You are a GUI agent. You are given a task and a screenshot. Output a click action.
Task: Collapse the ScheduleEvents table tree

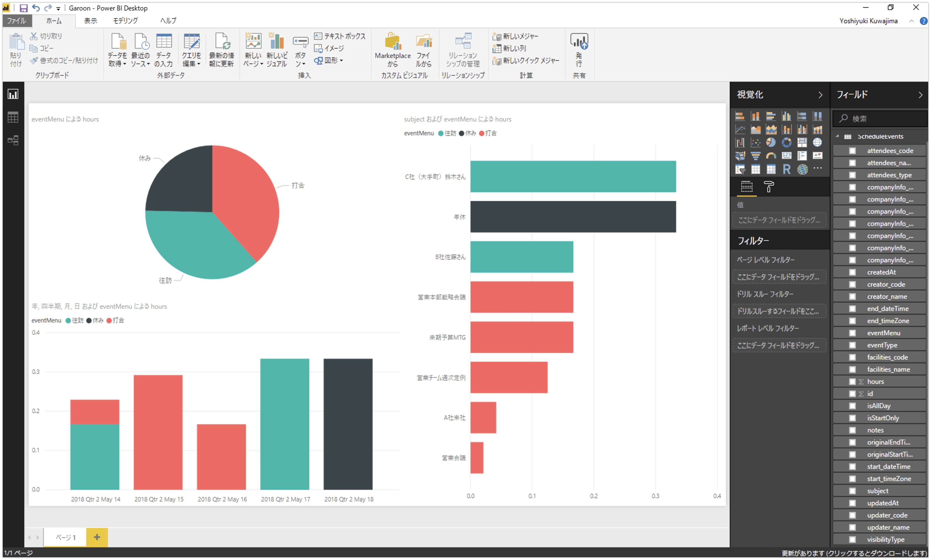point(837,136)
